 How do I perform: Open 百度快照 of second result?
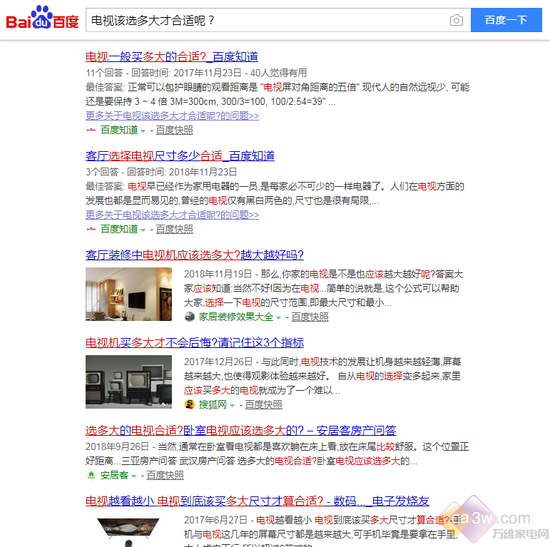click(x=174, y=229)
